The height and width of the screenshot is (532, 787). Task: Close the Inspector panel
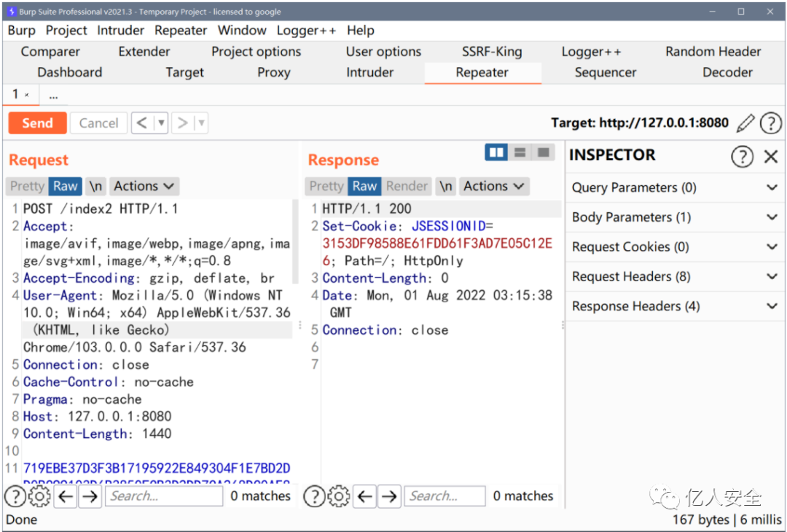(771, 157)
